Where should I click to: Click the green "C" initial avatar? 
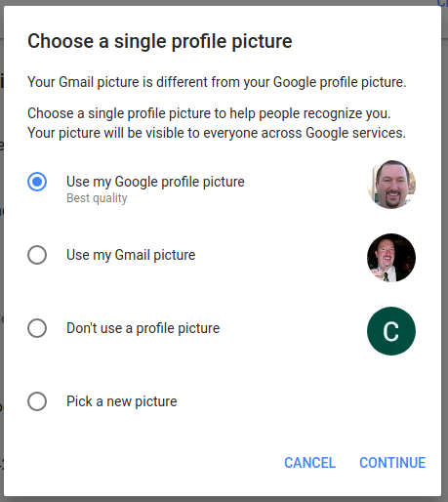pos(391,331)
